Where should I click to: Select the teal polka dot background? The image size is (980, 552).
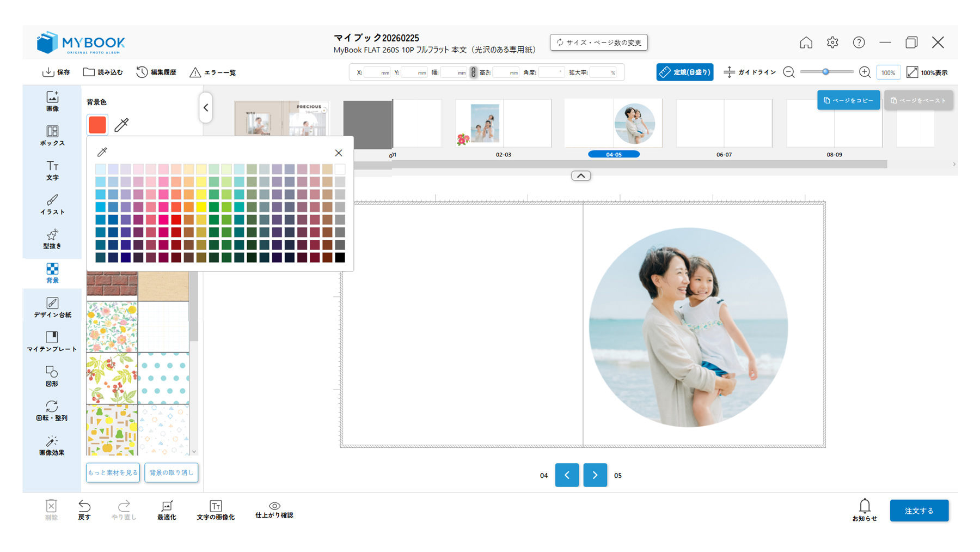[x=163, y=378]
